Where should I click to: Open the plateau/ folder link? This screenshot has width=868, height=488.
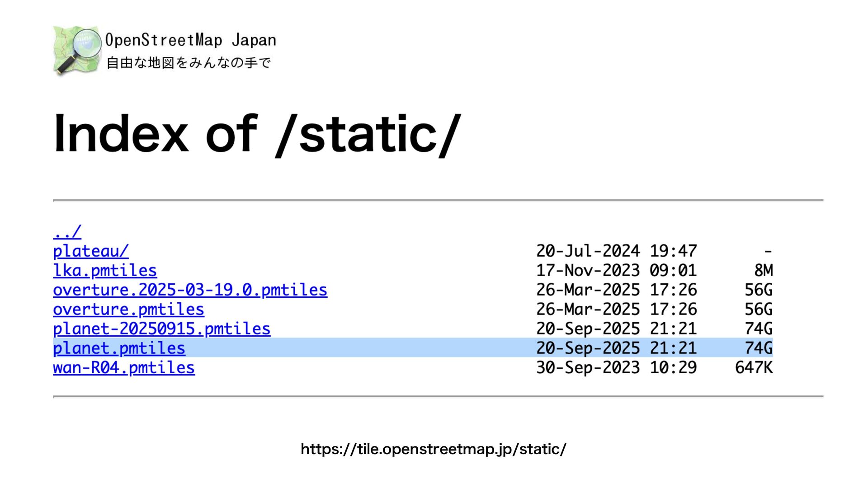[90, 251]
